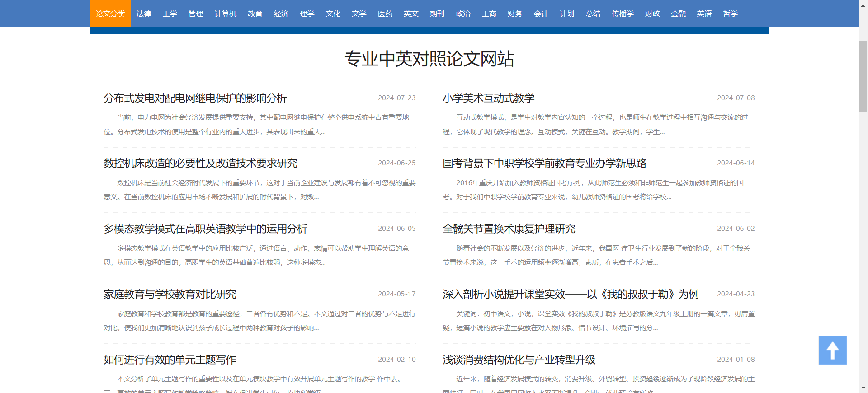The height and width of the screenshot is (393, 868).
Task: Select the 传播学 category
Action: point(623,14)
